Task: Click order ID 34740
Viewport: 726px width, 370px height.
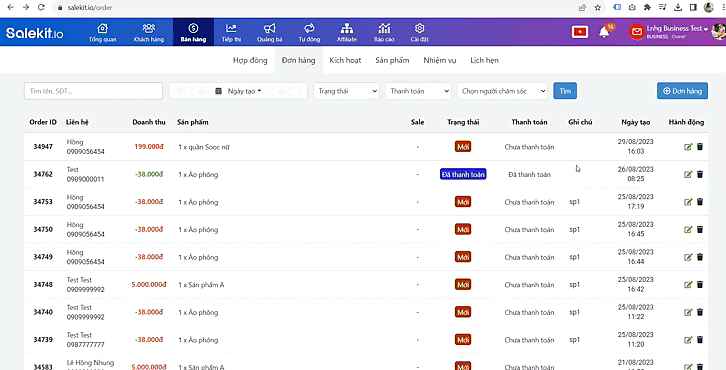Action: point(43,312)
